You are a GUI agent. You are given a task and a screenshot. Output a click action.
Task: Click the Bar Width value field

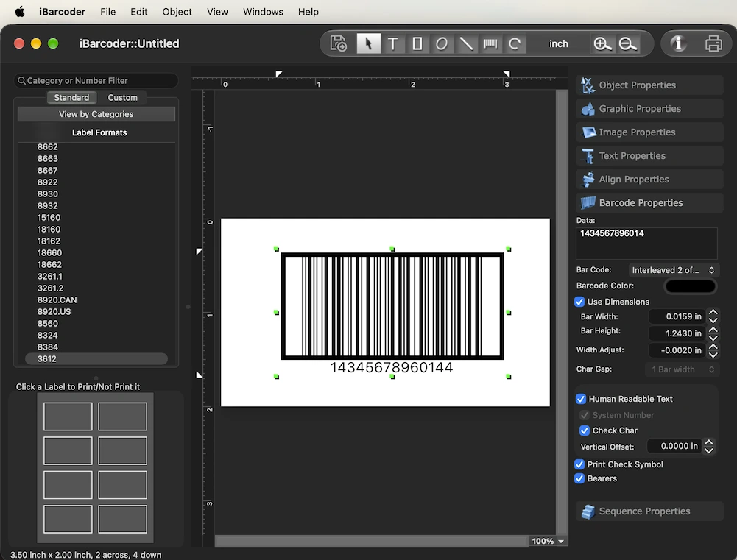point(677,316)
